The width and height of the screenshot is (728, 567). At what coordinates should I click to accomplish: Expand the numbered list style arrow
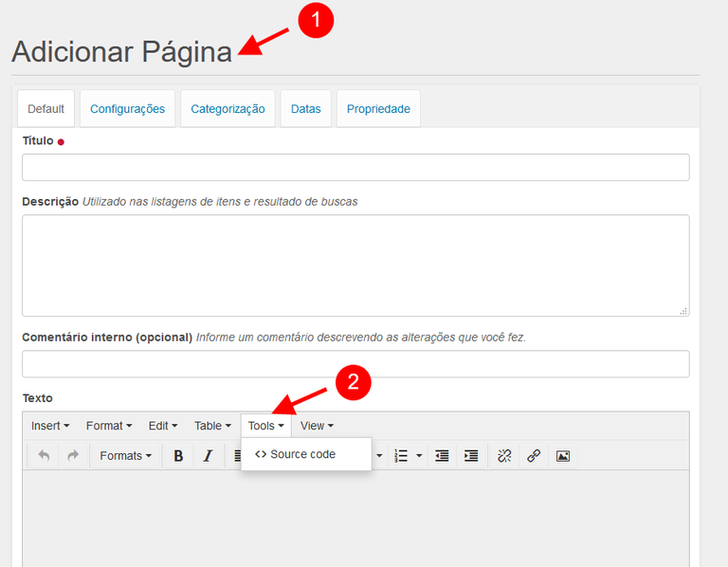(x=419, y=456)
